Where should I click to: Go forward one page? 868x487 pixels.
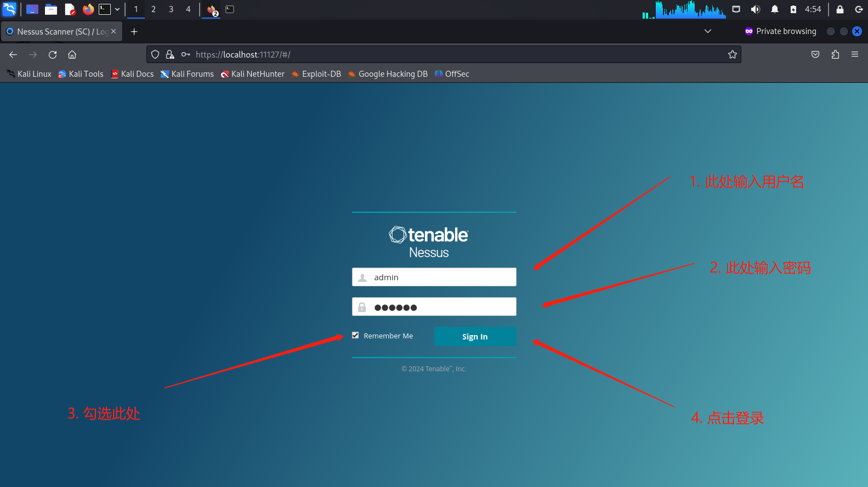click(x=33, y=55)
